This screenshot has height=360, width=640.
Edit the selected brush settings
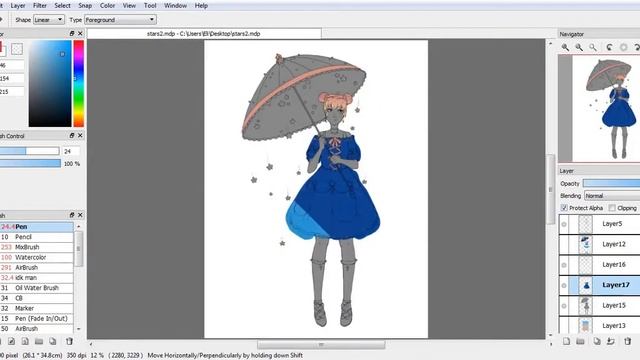coord(11,341)
